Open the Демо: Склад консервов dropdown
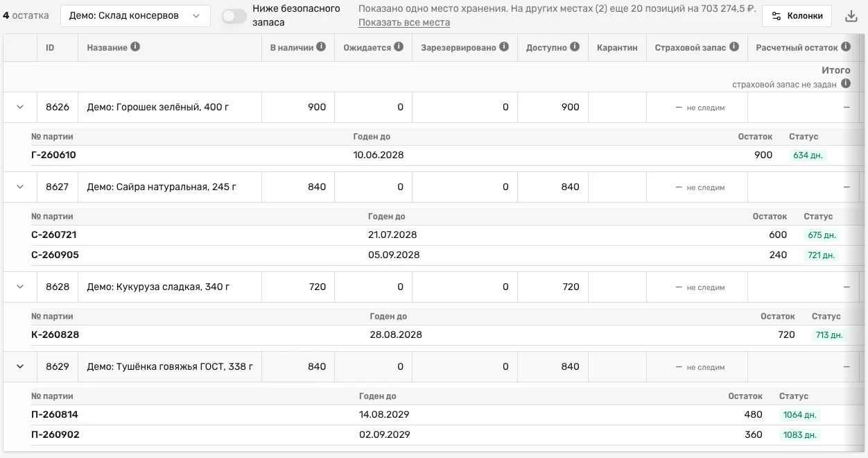 135,16
